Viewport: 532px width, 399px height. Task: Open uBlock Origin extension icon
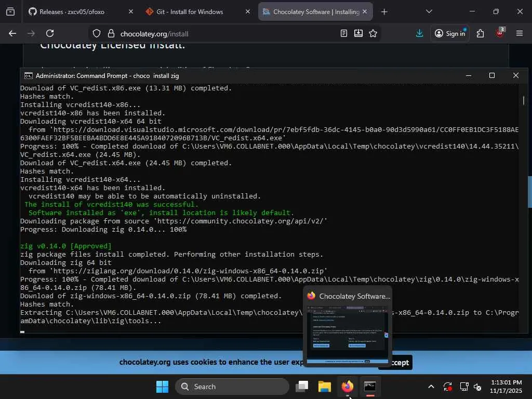[x=500, y=33]
